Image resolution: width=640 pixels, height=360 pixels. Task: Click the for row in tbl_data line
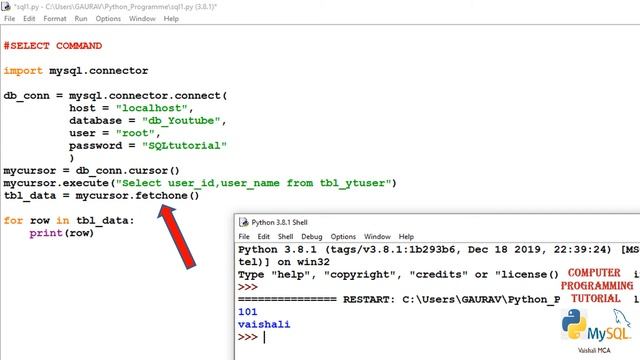[69, 220]
